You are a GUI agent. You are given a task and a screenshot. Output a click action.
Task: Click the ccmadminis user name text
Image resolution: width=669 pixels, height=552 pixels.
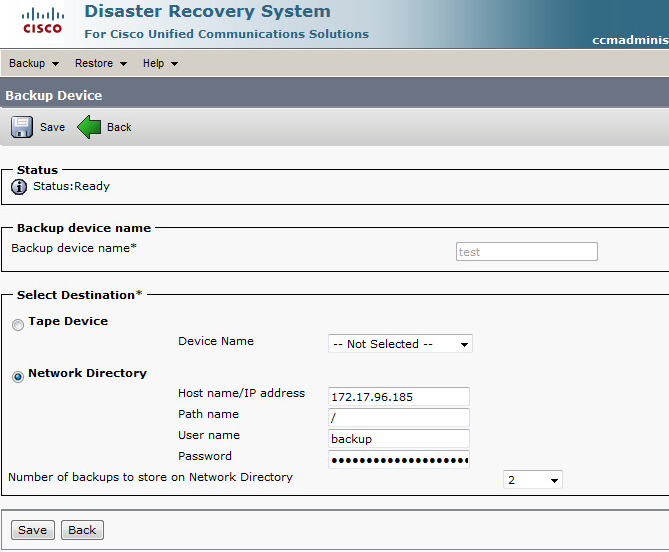click(x=630, y=40)
